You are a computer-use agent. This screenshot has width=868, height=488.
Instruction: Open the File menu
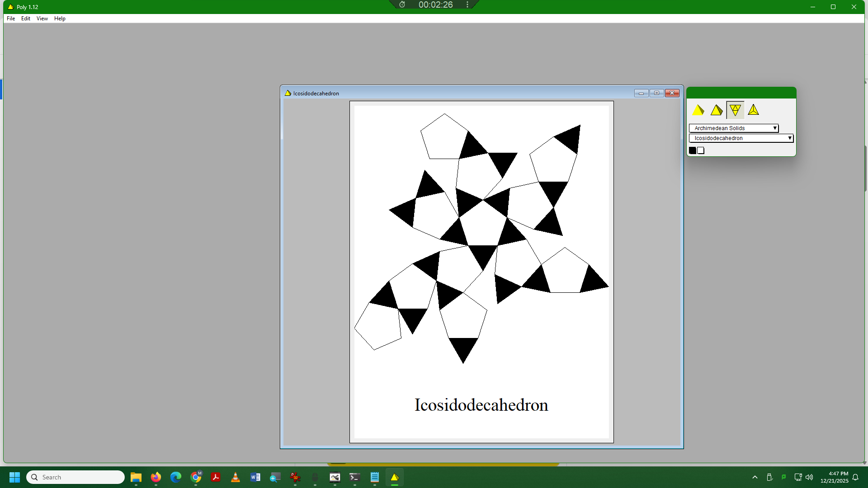11,19
